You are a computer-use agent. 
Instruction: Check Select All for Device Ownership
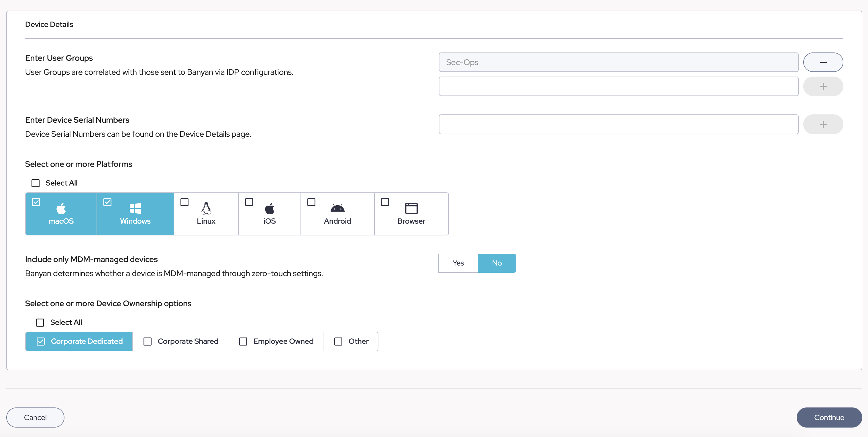click(40, 323)
